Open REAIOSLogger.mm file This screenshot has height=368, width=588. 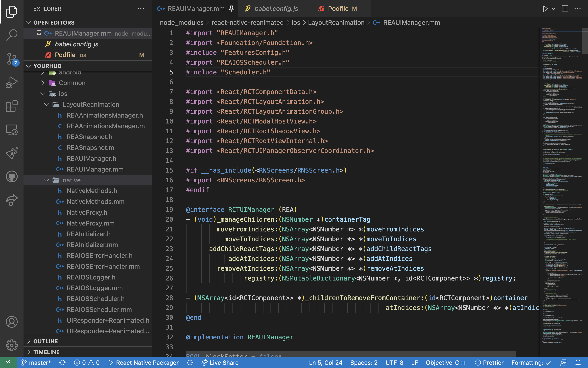pyautogui.click(x=88, y=288)
